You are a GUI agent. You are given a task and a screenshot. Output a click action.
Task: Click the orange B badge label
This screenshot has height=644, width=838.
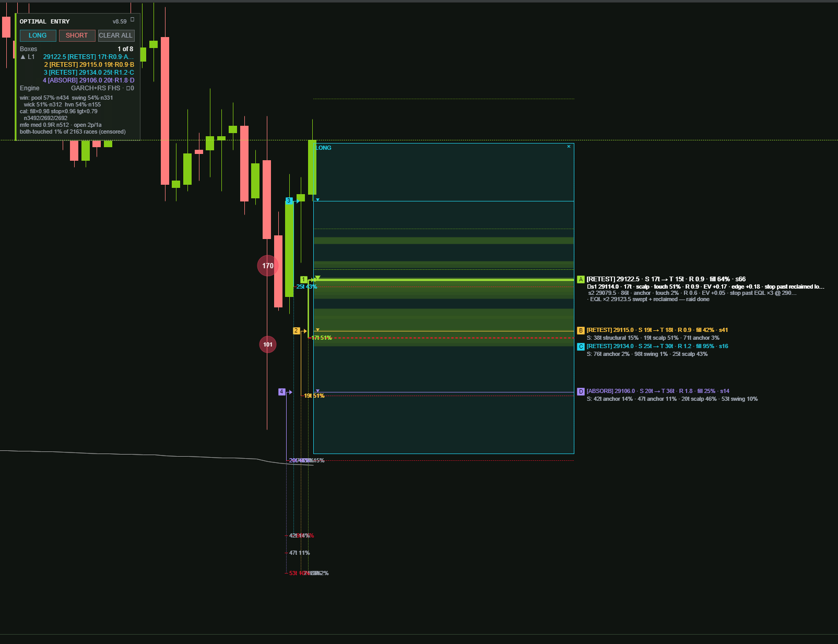tap(581, 330)
